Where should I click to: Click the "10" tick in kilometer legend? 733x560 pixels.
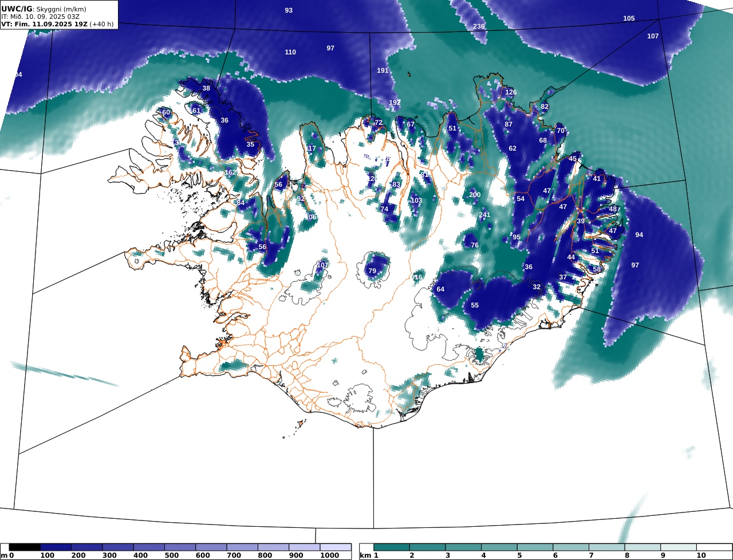pos(701,555)
